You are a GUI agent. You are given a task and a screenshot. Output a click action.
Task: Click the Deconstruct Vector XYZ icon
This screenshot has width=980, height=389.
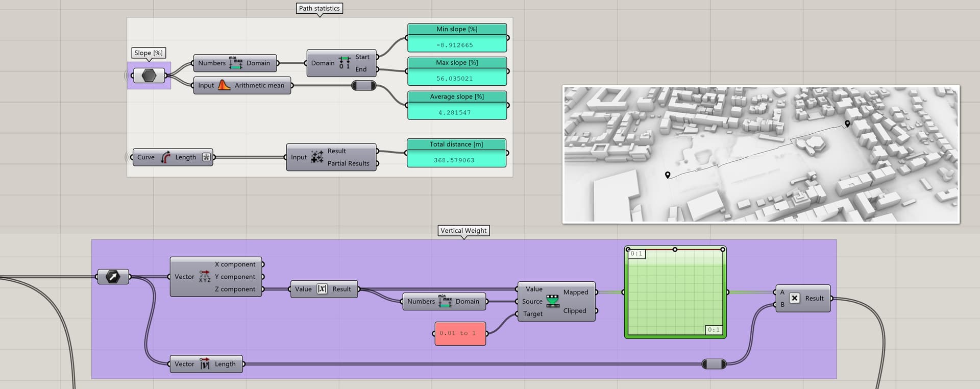click(x=204, y=277)
